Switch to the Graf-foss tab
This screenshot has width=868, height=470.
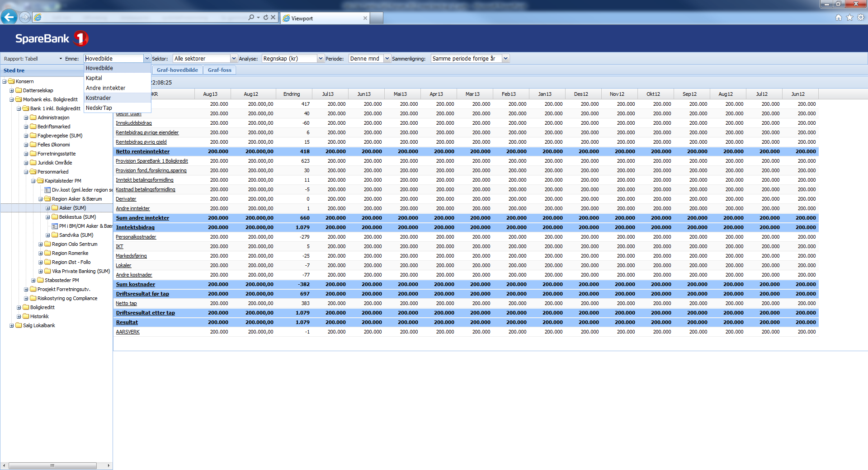click(220, 70)
